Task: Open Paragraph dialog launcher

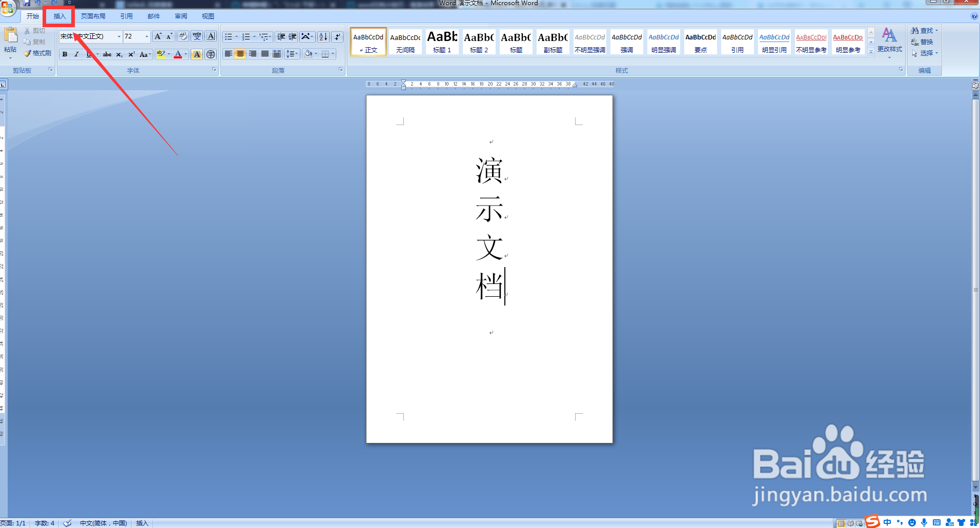Action: tap(341, 69)
